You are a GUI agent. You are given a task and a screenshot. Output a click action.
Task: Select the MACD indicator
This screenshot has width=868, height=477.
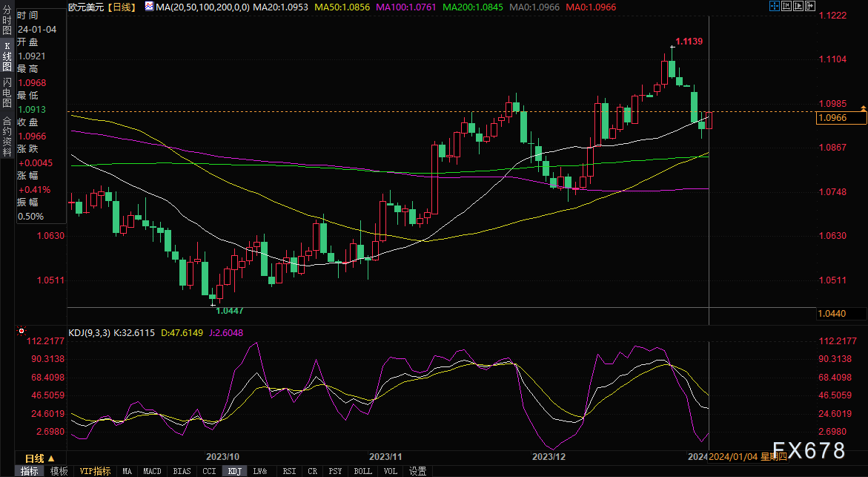[x=152, y=471]
